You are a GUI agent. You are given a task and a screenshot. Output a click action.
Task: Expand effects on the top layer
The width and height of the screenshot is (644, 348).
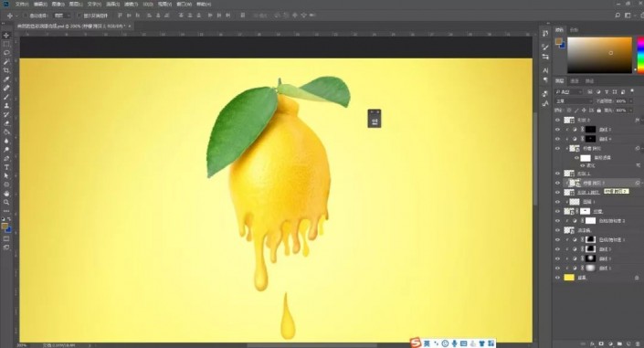coord(641,120)
